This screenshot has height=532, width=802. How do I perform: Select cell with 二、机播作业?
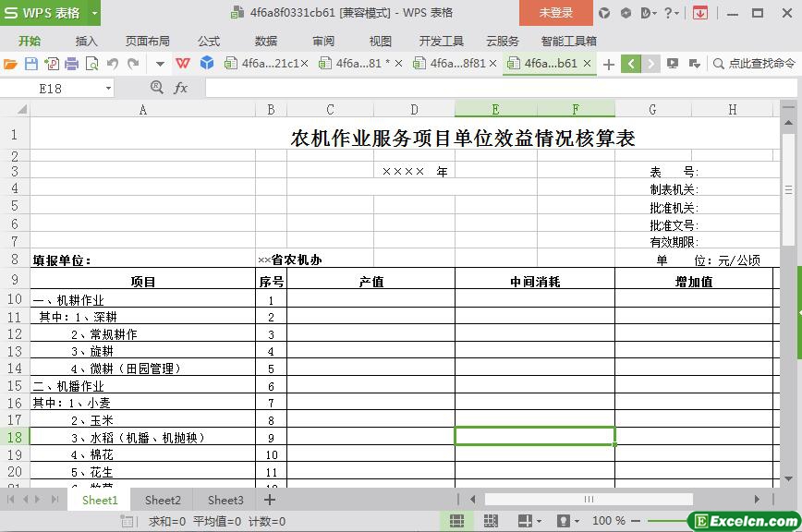142,386
